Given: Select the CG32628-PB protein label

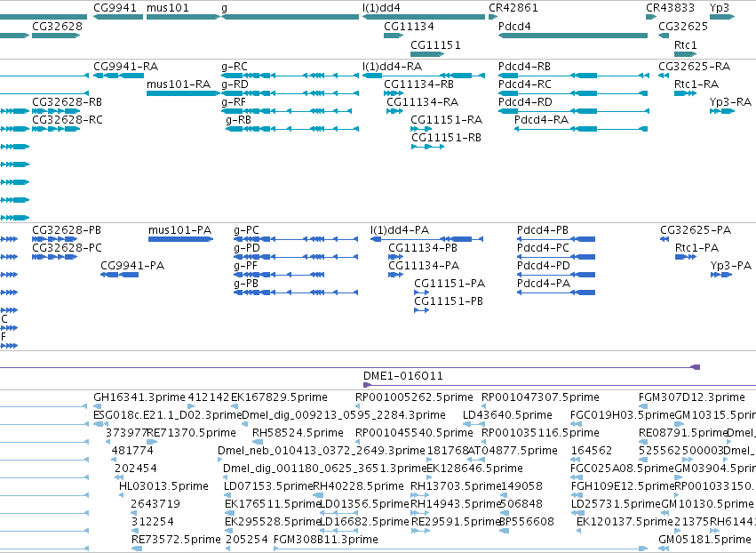Looking at the screenshot, I should [67, 229].
